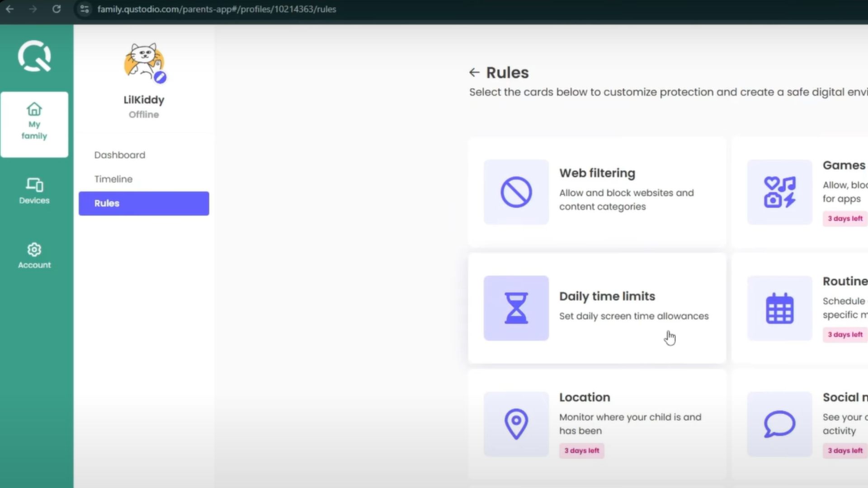Click the Location pin icon
Image resolution: width=868 pixels, height=488 pixels.
click(516, 424)
